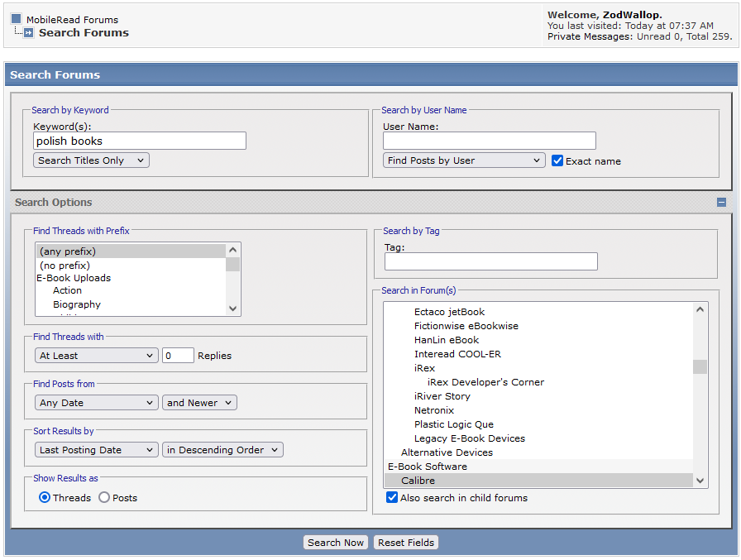Screen dimensions: 741x560
Task: Uncheck Also search in child forums
Action: (392, 498)
